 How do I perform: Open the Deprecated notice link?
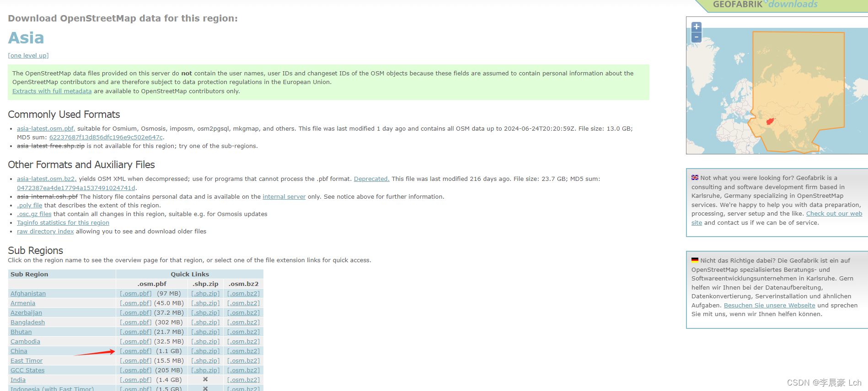tap(371, 179)
